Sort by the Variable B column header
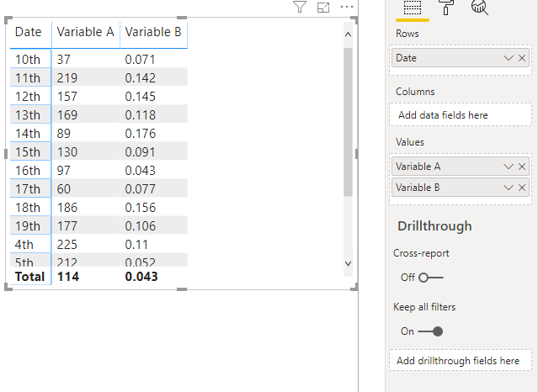Image resolution: width=538 pixels, height=392 pixels. point(154,32)
